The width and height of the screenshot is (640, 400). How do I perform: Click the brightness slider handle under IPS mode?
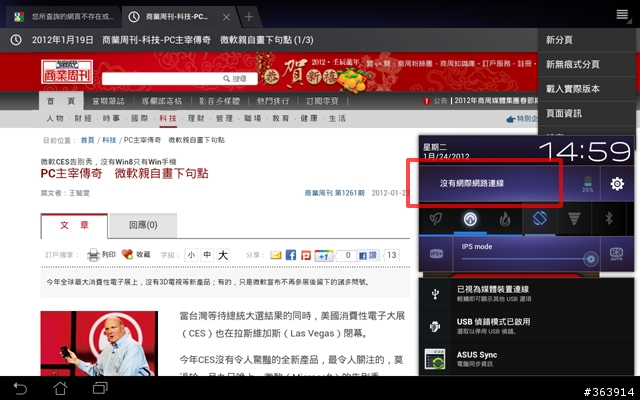(x=591, y=259)
